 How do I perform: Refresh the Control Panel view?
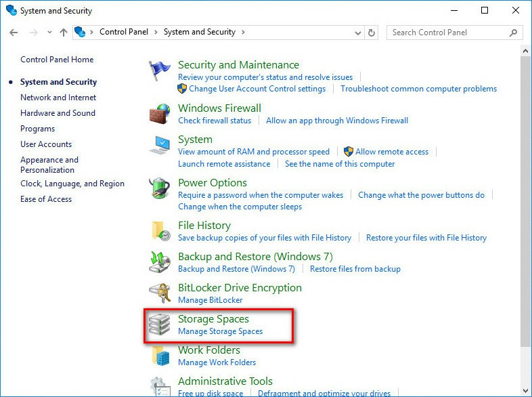point(372,33)
